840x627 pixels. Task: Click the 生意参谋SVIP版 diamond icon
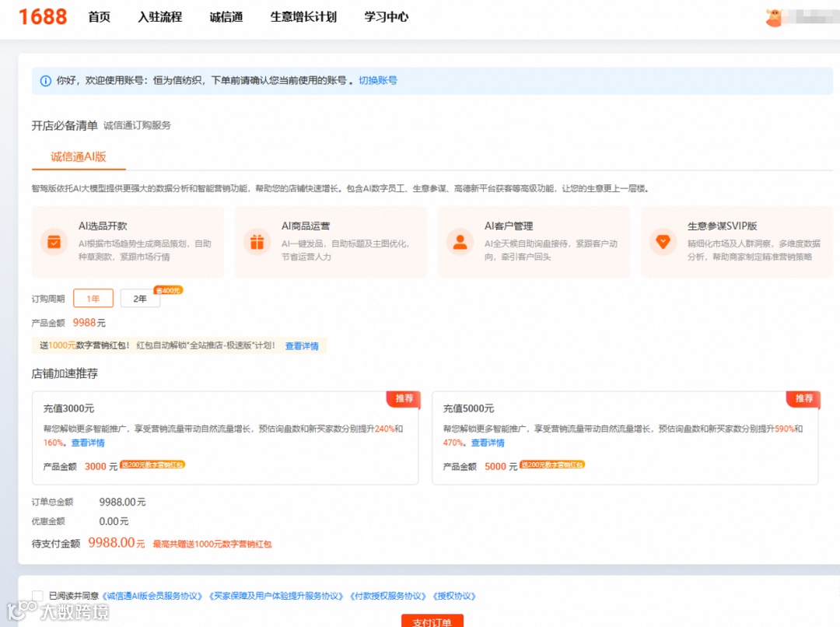pos(663,242)
